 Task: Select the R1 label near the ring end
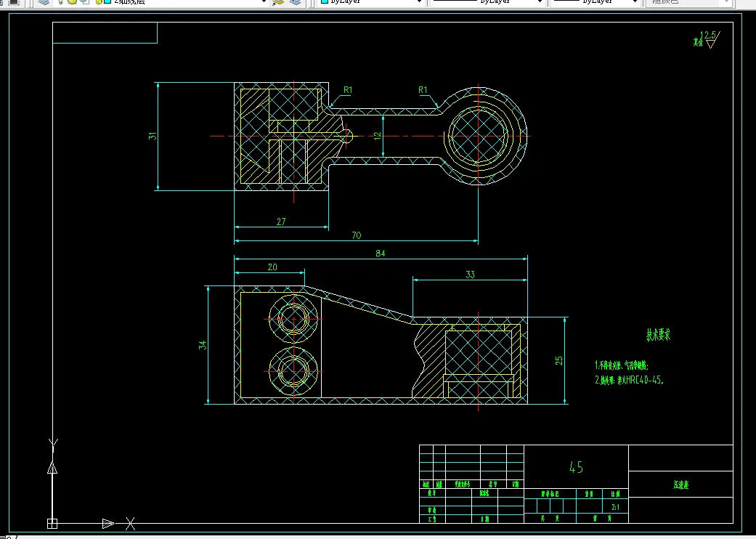(x=423, y=89)
